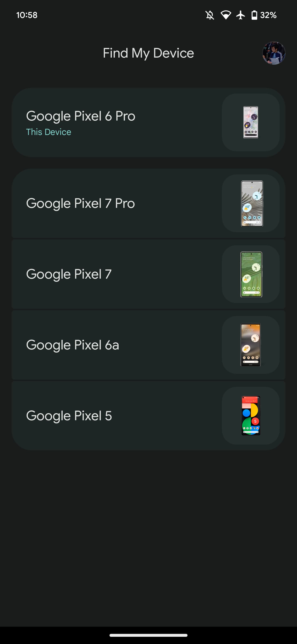Tap the 32% battery percentage text

[x=268, y=15]
